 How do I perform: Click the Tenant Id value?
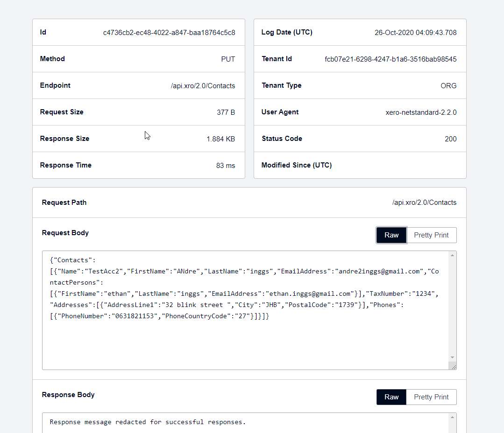(390, 59)
